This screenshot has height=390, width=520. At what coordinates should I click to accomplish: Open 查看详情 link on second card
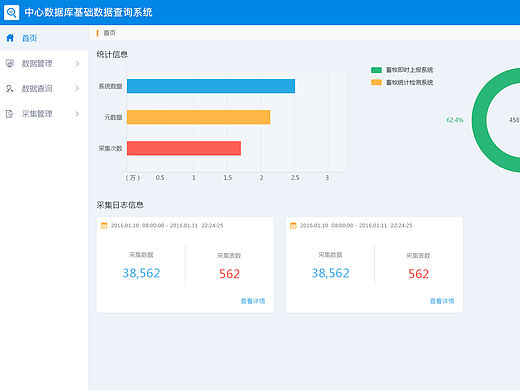(x=442, y=301)
